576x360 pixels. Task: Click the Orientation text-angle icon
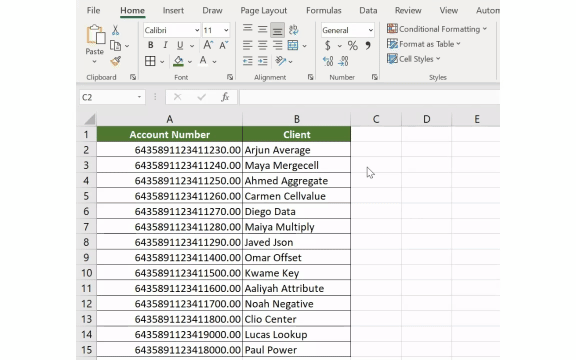point(280,61)
